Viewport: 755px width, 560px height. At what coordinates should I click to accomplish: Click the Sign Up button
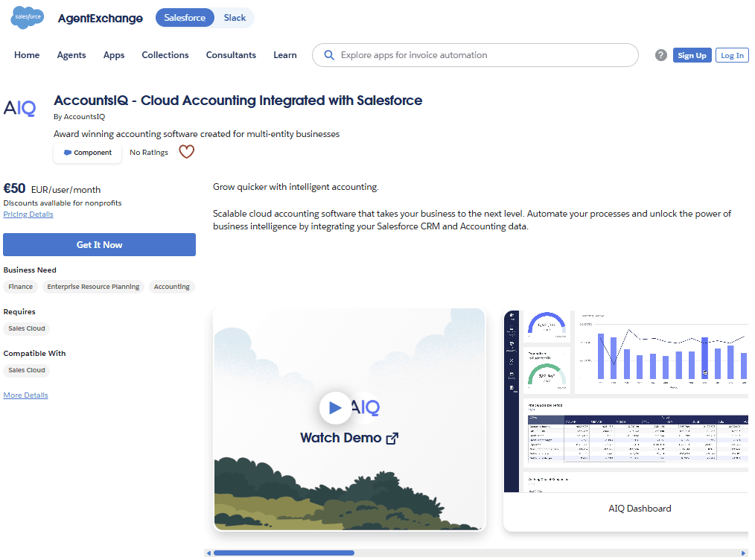pos(692,55)
